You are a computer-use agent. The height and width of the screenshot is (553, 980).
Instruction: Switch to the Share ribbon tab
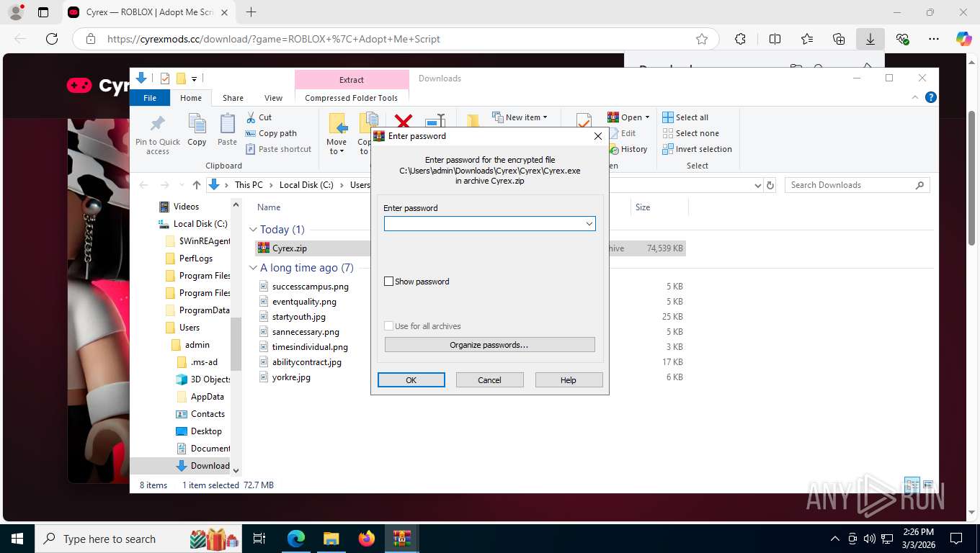[233, 98]
